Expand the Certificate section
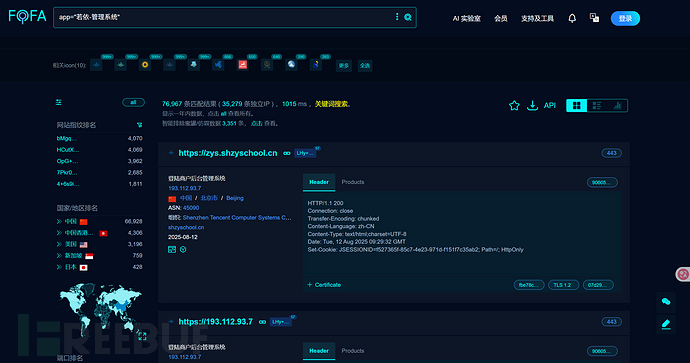Image resolution: width=690 pixels, height=363 pixels. tap(324, 285)
